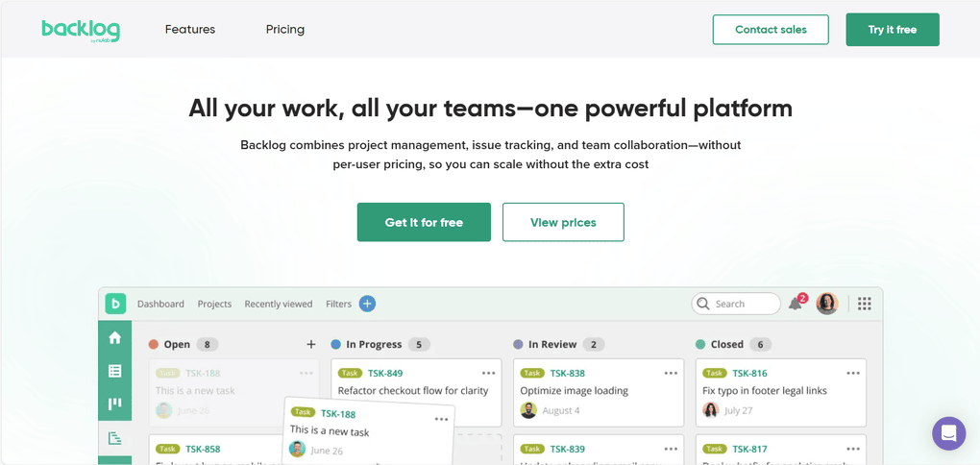Screen dimensions: 980x465
Task: Open the chat support widget
Action: click(x=948, y=433)
